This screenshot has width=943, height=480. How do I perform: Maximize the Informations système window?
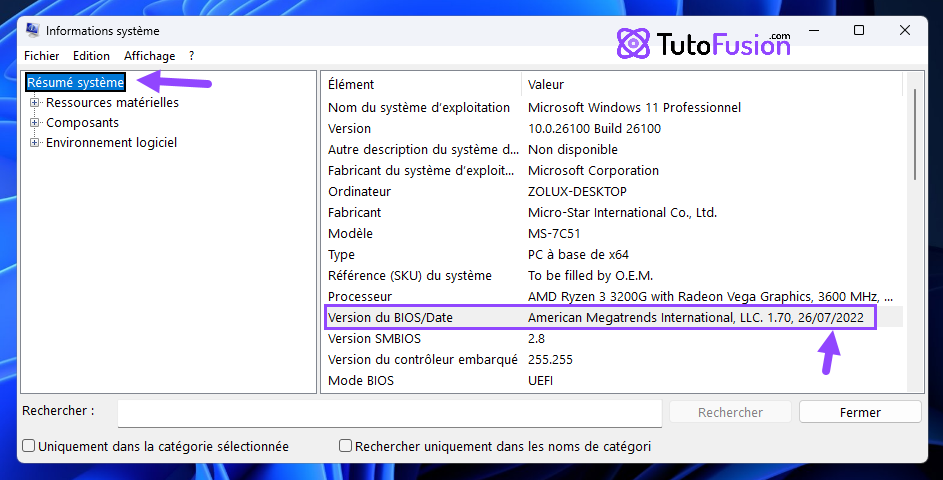pos(859,30)
